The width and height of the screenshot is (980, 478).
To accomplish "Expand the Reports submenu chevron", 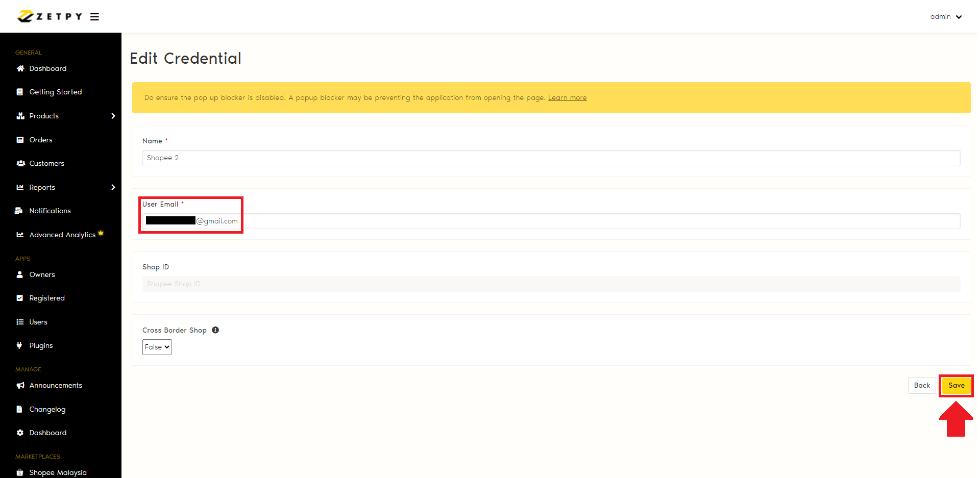I will (113, 187).
